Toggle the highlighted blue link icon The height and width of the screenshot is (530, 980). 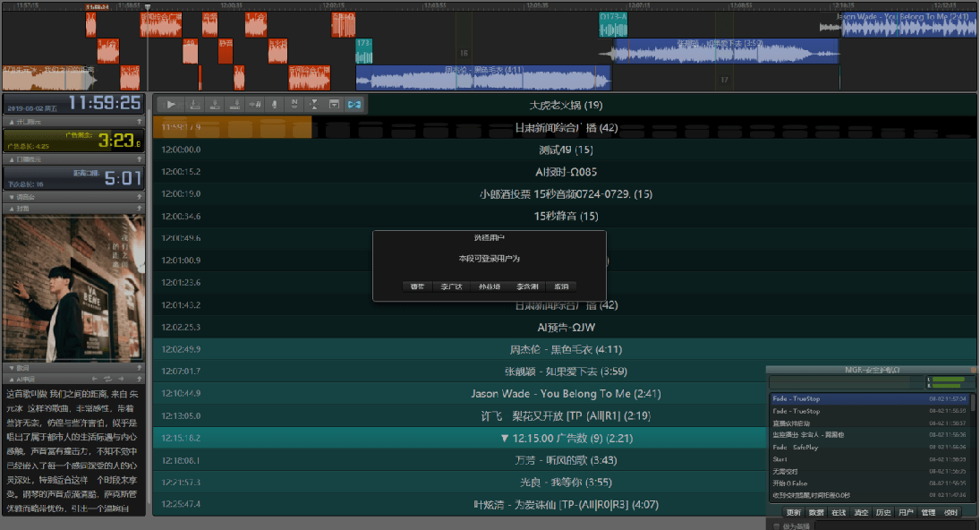pyautogui.click(x=354, y=105)
